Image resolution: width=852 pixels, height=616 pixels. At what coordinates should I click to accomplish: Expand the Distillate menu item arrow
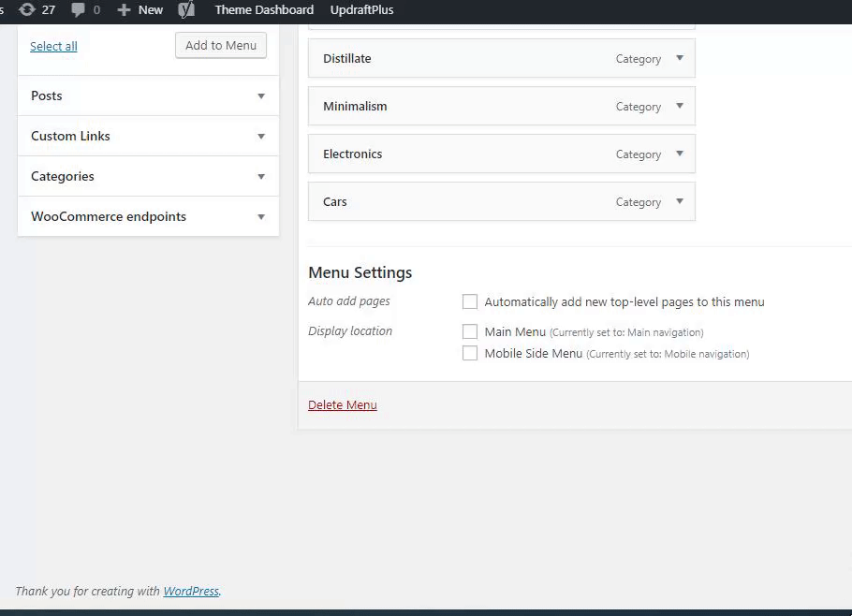(680, 58)
